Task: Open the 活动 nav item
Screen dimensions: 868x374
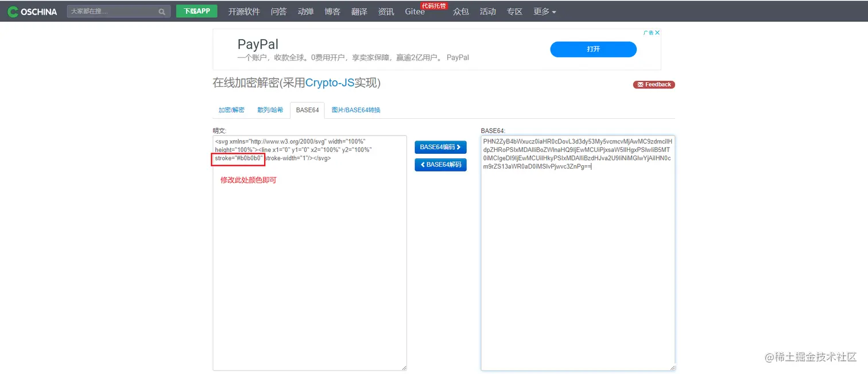Action: point(488,11)
